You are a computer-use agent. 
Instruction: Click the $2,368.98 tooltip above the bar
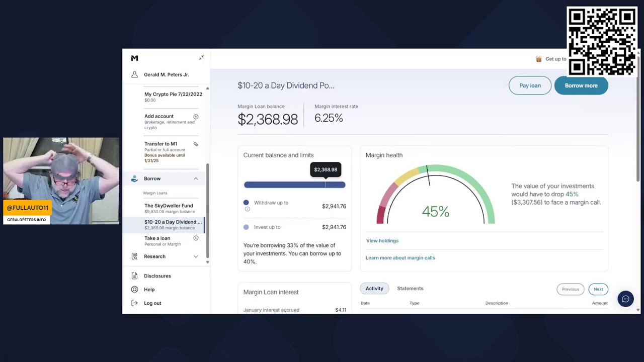326,169
